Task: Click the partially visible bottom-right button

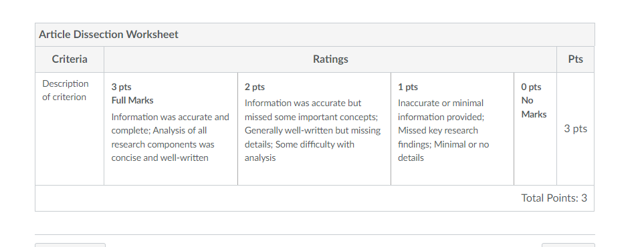Action: pos(568,245)
